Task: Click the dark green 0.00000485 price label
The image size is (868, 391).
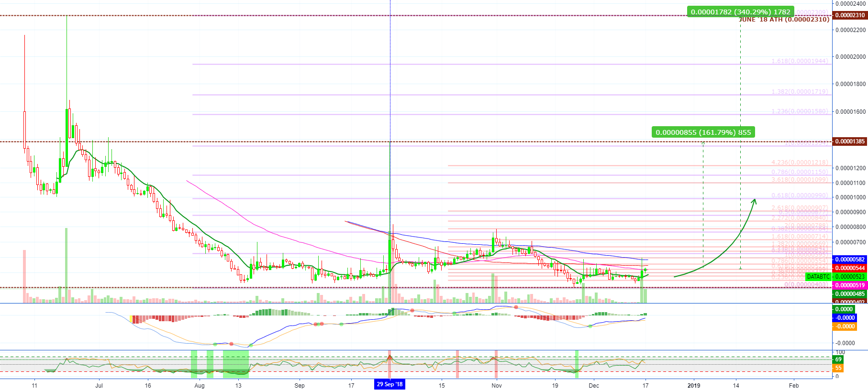Action: coord(850,294)
